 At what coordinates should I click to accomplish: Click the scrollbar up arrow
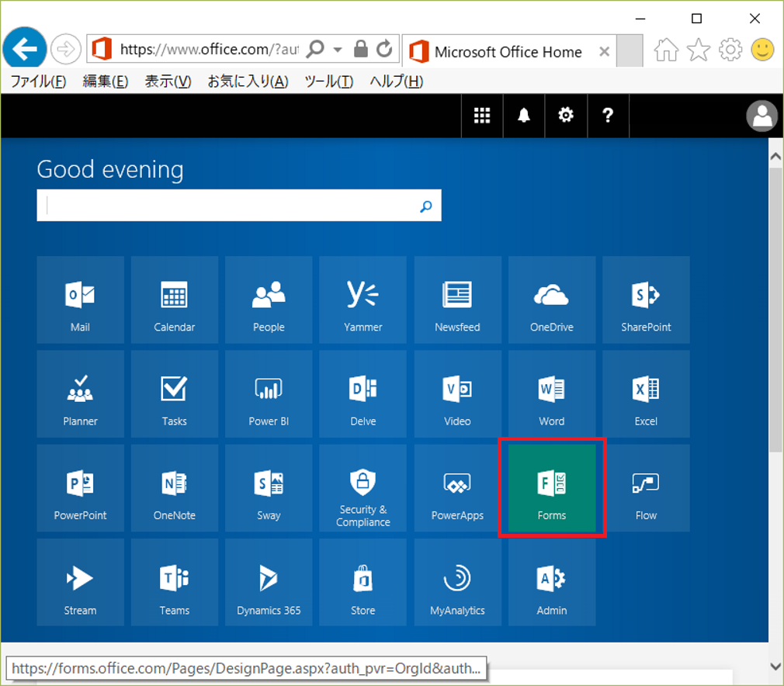click(x=775, y=156)
